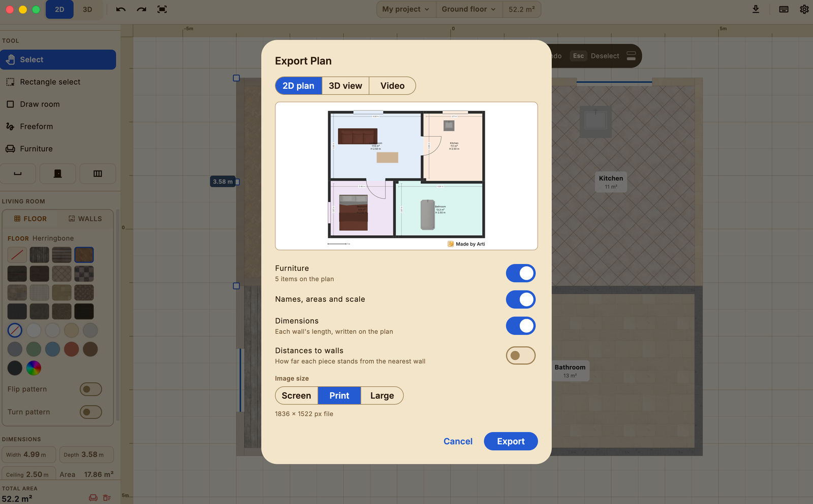Click the plan preview thumbnail

click(407, 176)
